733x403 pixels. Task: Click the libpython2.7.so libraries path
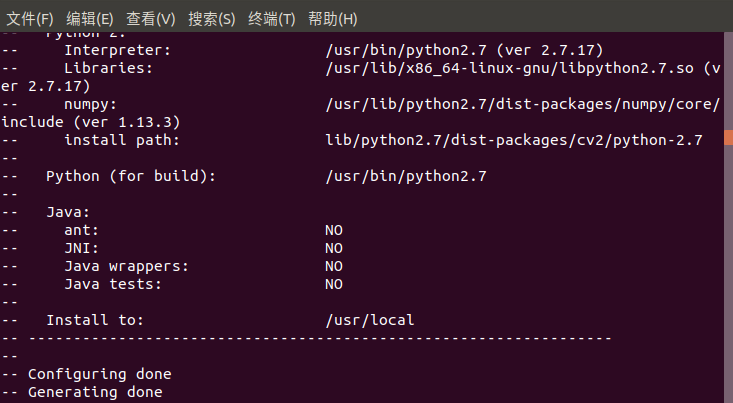(510, 68)
